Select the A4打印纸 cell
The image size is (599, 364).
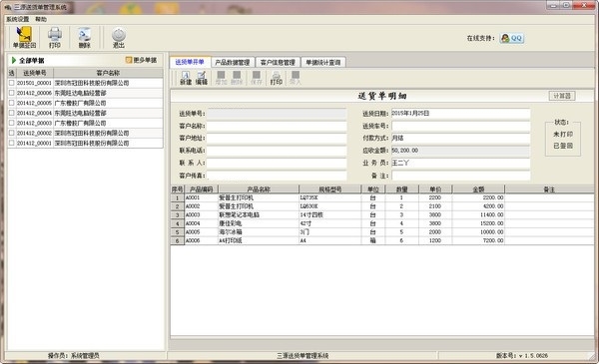tap(259, 240)
